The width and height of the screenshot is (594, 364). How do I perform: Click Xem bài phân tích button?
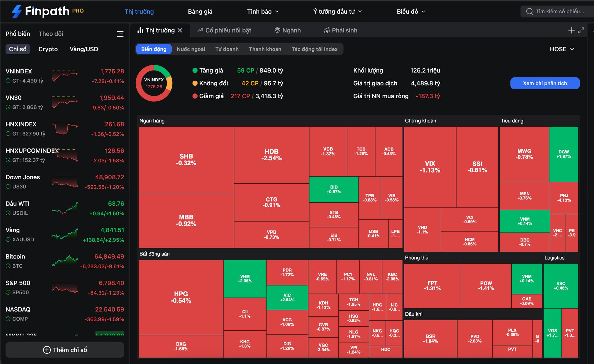545,83
